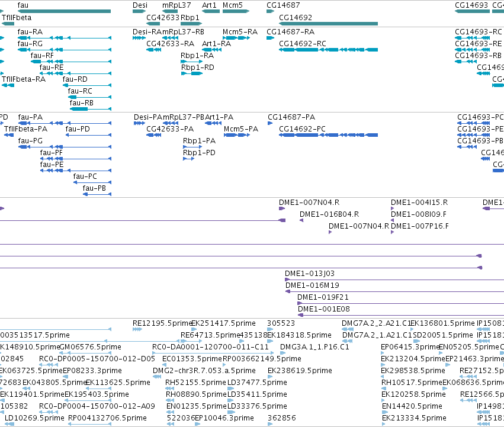Click the Desi gene label
This screenshot has width=504, height=427.
[140, 5]
